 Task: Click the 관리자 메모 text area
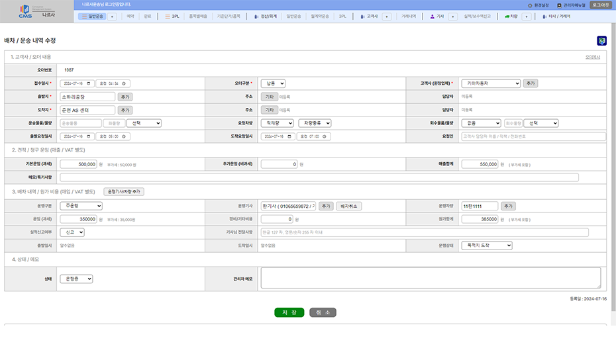(431, 278)
